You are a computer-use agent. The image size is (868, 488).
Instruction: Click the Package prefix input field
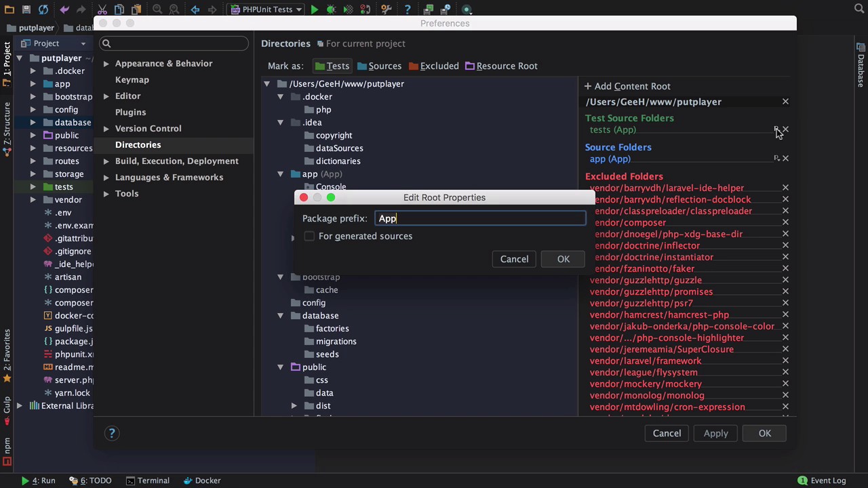[x=481, y=218]
